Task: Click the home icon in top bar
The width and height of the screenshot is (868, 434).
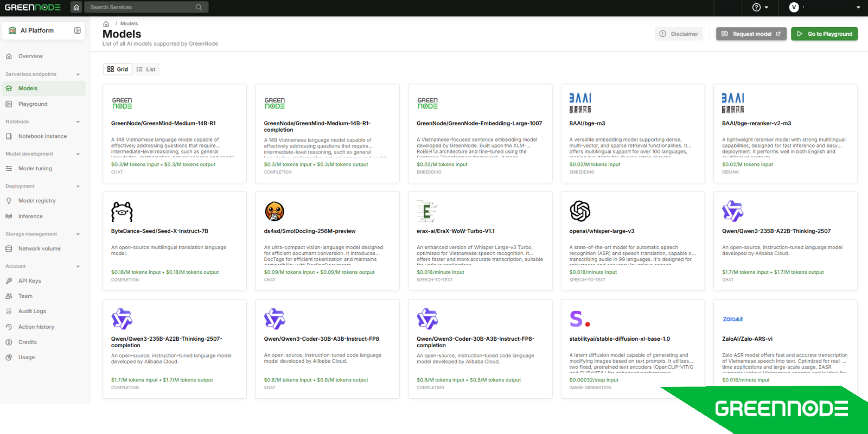Action: point(76,7)
